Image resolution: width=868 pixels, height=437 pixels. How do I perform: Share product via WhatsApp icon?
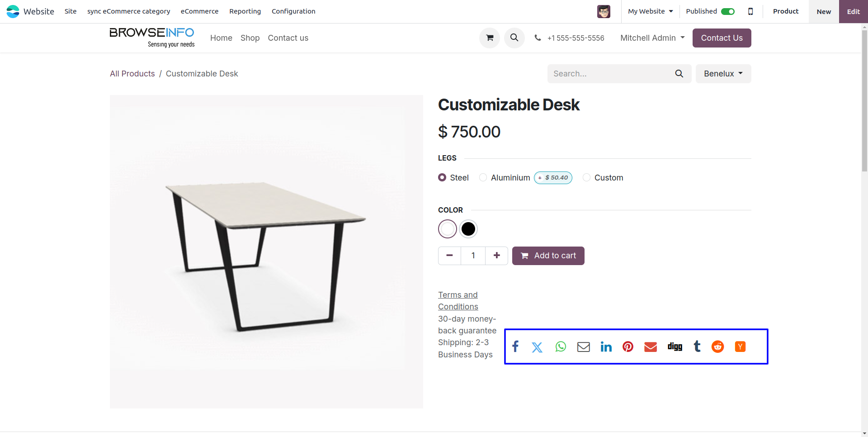561,347
